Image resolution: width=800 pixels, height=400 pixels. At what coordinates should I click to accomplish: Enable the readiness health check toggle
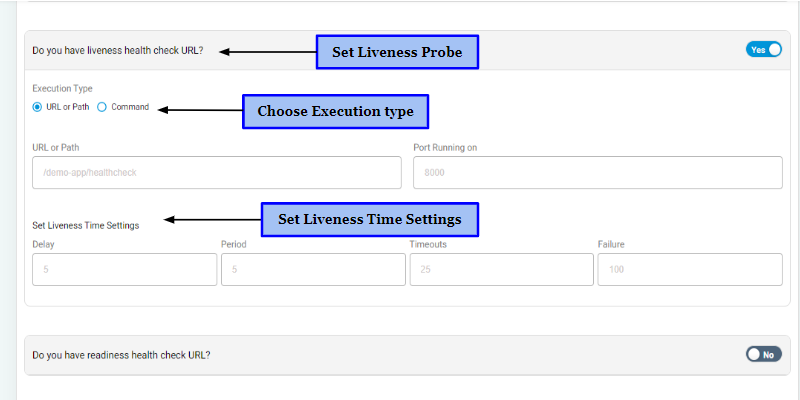pos(763,354)
